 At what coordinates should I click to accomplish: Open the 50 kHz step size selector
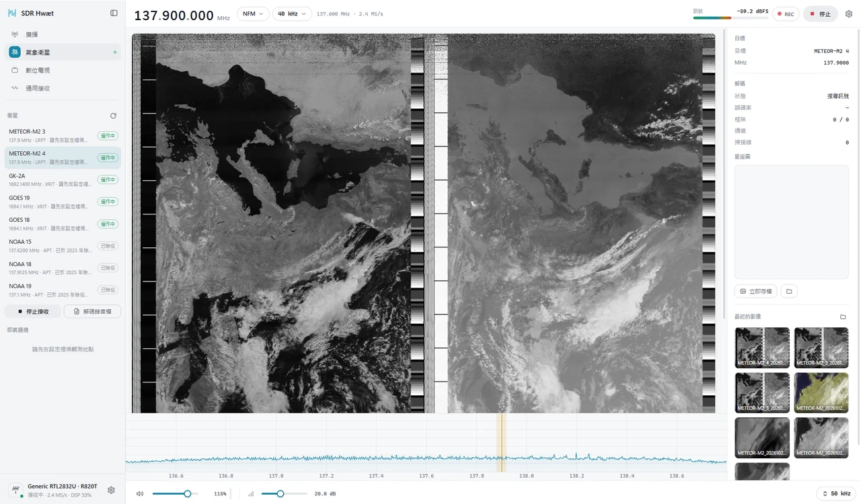[836, 493]
